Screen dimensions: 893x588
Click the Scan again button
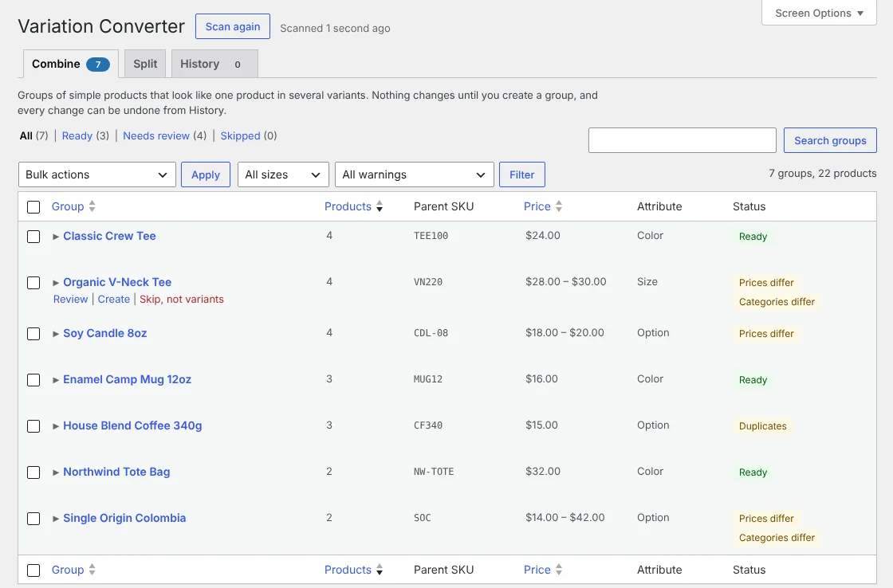point(232,27)
